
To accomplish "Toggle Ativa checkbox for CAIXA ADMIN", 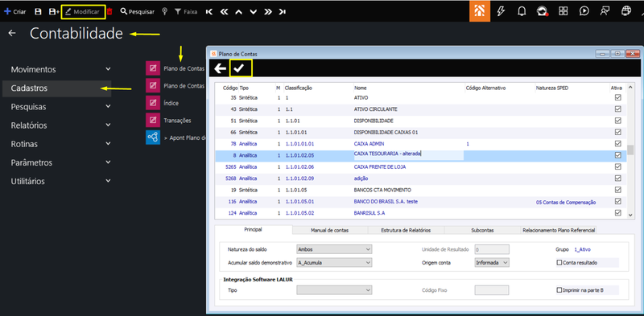I will [x=617, y=144].
